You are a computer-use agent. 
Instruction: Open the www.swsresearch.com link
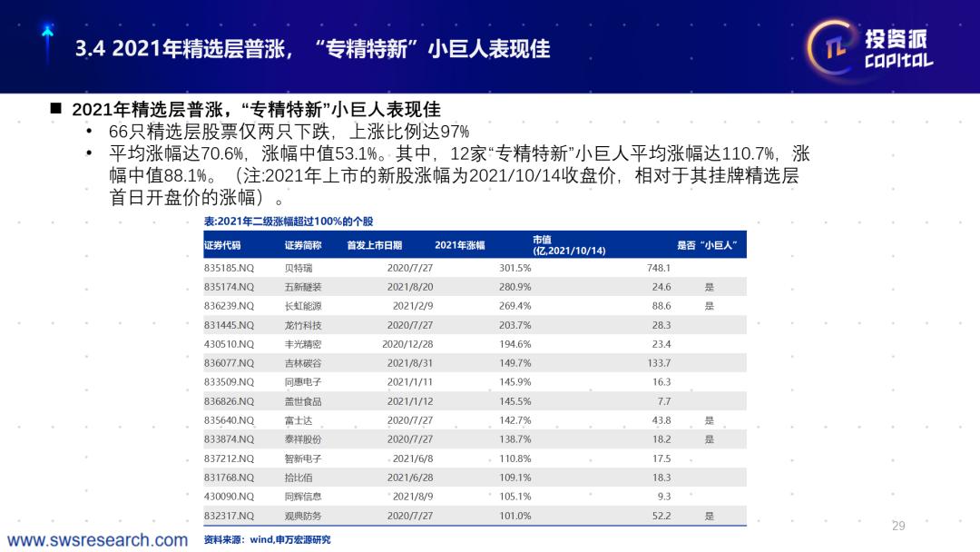(97, 539)
